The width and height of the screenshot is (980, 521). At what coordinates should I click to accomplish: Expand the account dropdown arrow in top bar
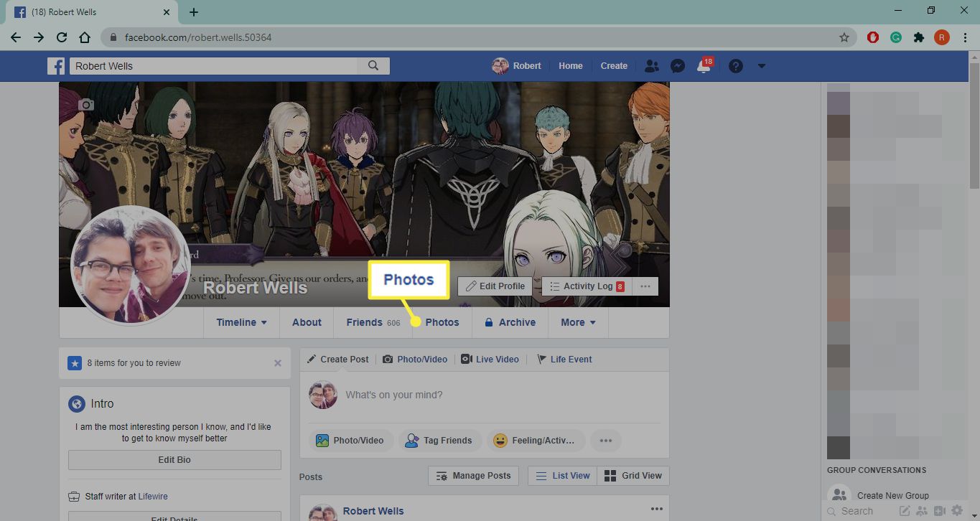pyautogui.click(x=762, y=66)
